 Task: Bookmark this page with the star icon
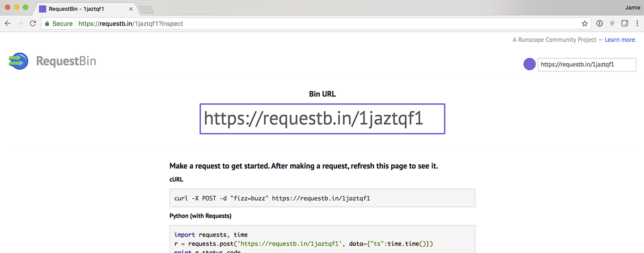point(585,24)
